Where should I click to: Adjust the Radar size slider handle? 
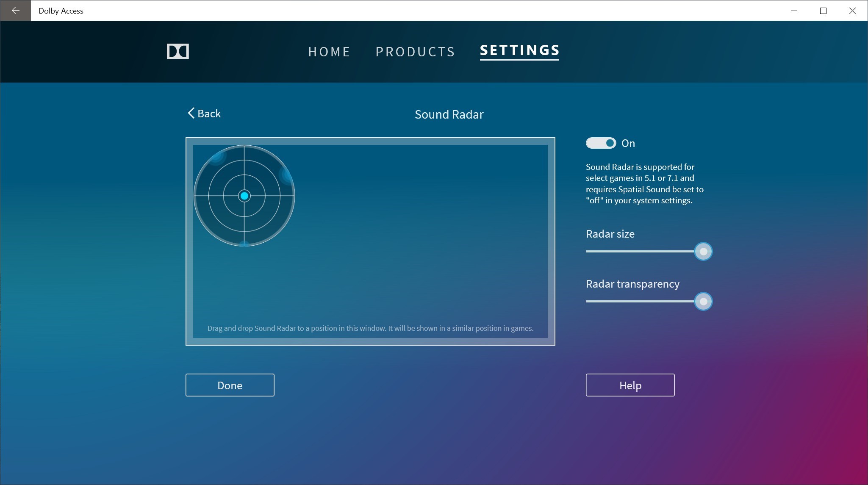(703, 251)
